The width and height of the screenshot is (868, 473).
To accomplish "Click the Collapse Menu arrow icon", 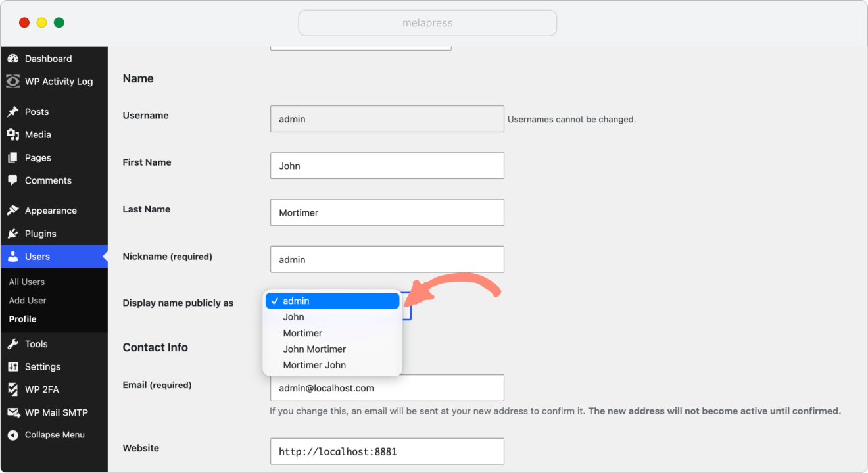I will click(12, 435).
